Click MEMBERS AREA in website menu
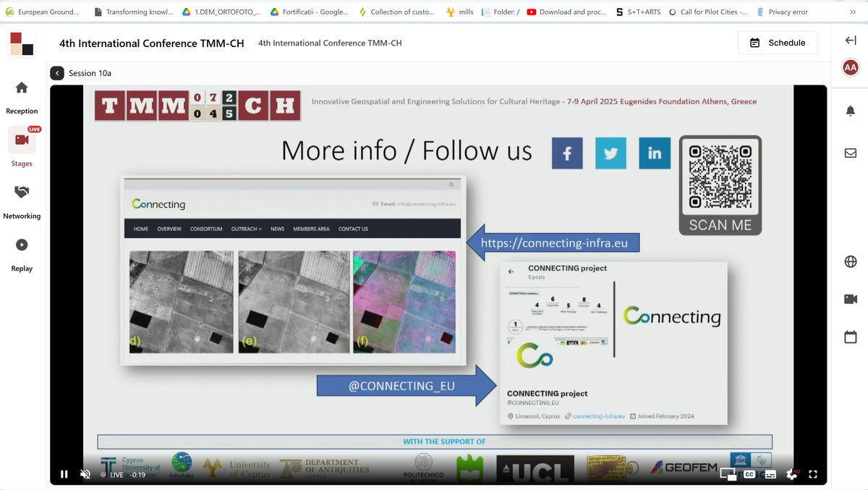Screen dimensions: 868x490 coord(311,229)
